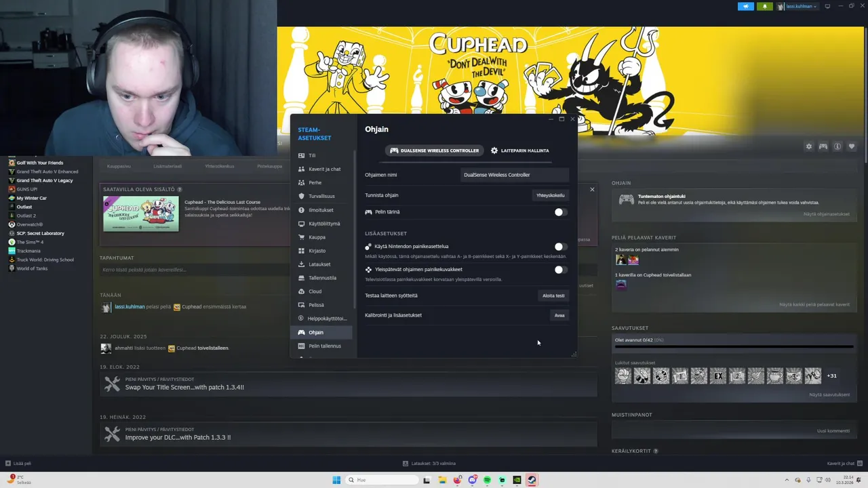868x488 pixels.
Task: Open Pelin tallennus settings
Action: point(322,346)
